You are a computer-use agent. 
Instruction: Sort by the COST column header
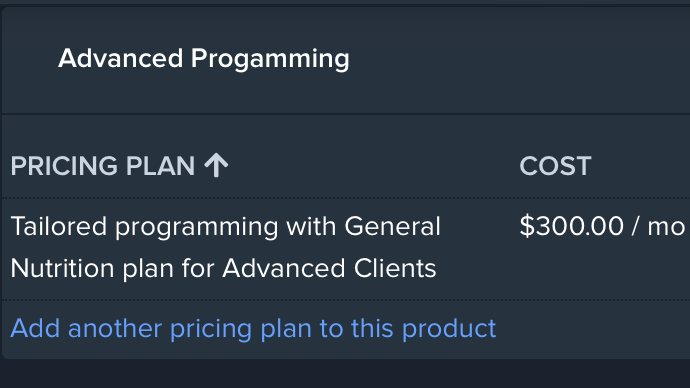[555, 166]
